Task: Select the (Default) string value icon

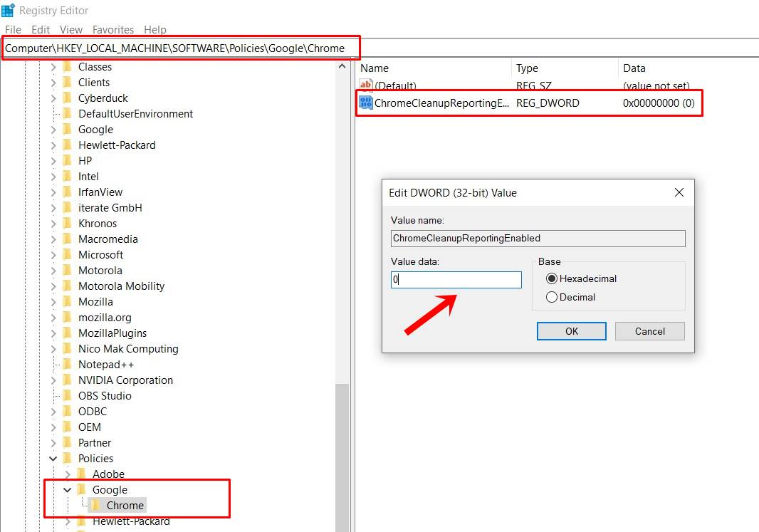Action: tap(366, 85)
